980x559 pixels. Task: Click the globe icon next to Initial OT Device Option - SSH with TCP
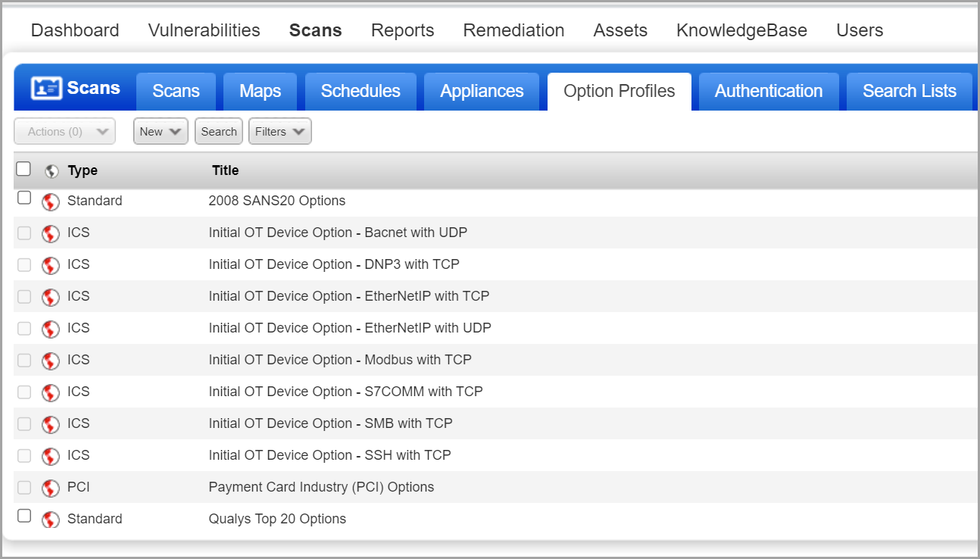50,455
